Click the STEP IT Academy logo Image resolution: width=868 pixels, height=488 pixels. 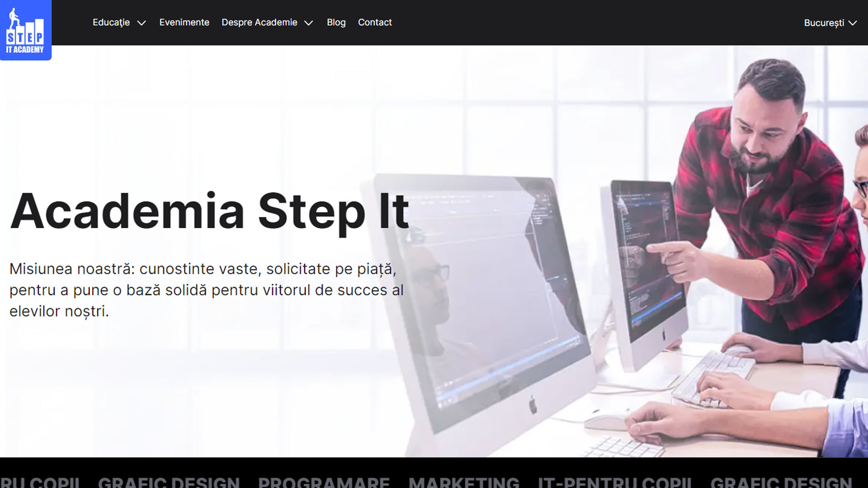click(x=25, y=30)
